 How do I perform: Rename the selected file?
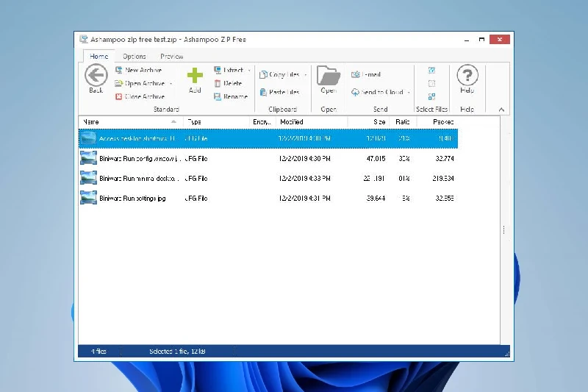[x=231, y=97]
